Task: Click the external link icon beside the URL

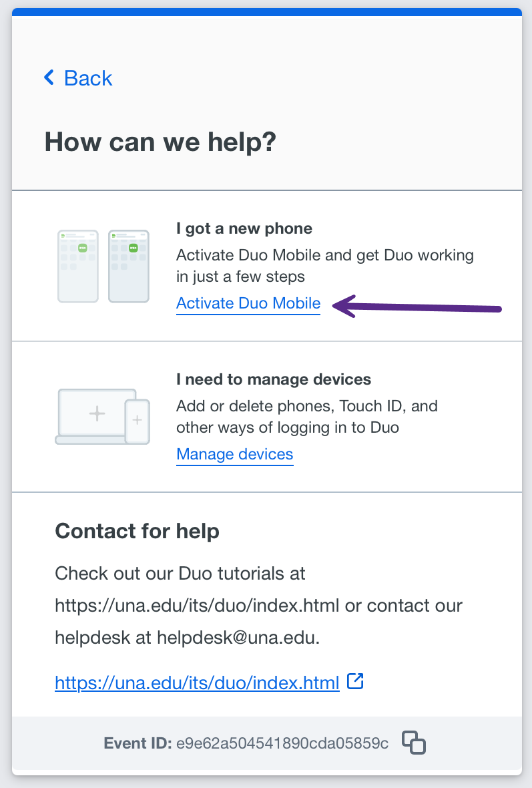Action: coord(356,682)
